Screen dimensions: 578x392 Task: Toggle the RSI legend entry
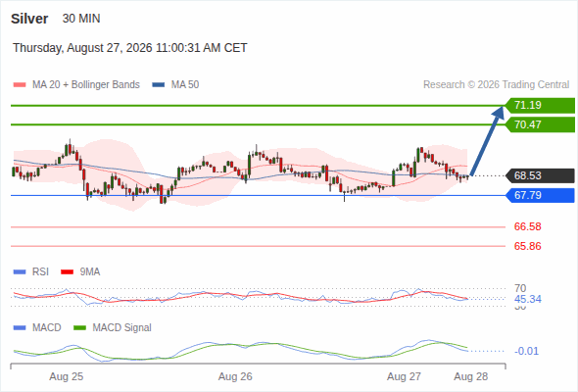click(31, 271)
